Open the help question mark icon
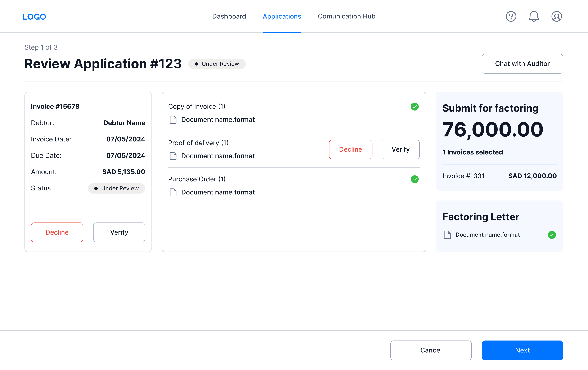 coord(511,16)
